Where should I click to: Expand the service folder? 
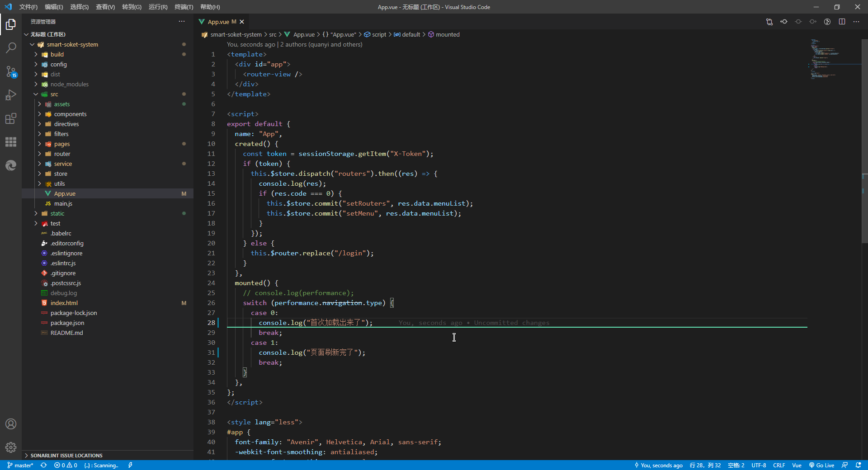click(x=108, y=164)
